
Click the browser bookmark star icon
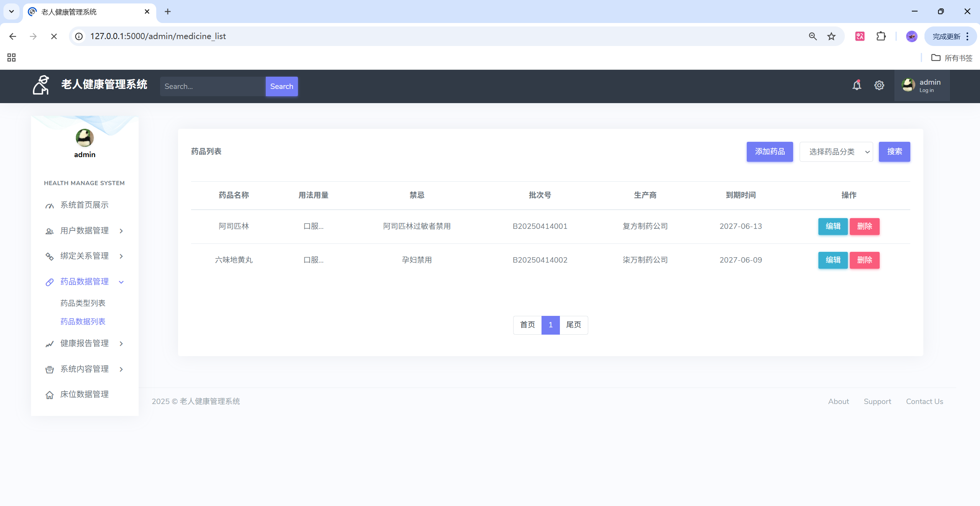(x=831, y=36)
